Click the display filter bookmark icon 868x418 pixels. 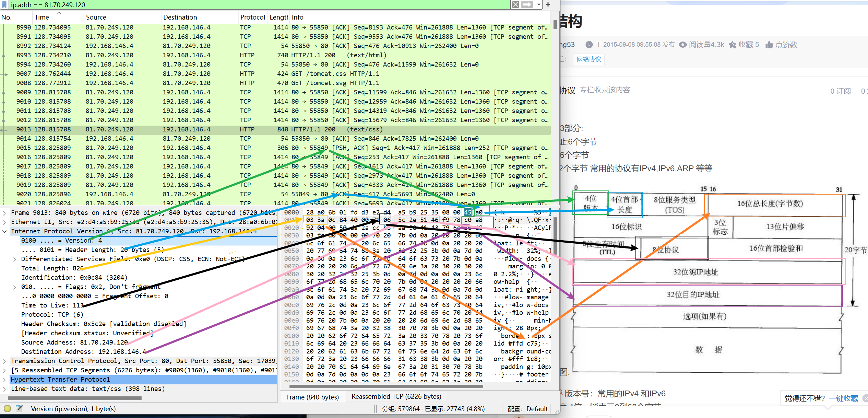[4, 4]
